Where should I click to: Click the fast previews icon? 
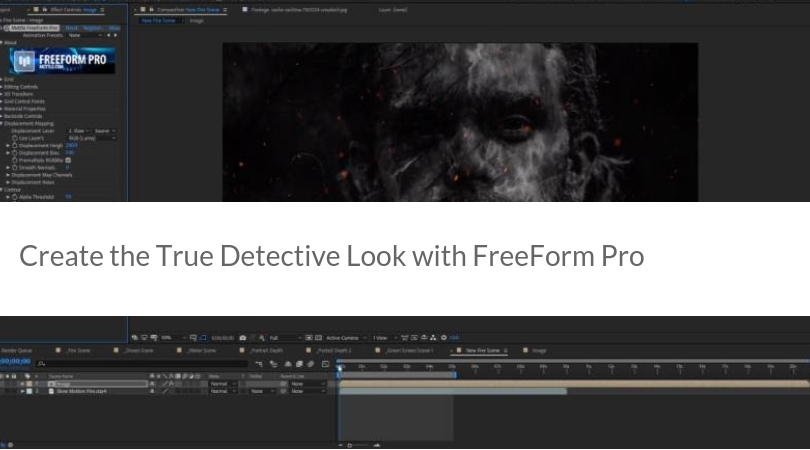click(414, 338)
